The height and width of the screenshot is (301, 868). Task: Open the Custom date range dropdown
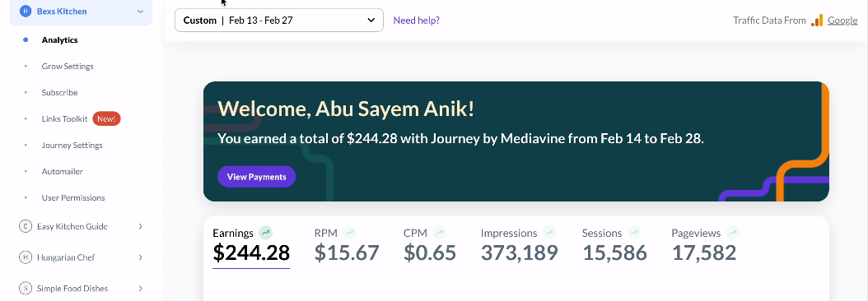point(279,20)
